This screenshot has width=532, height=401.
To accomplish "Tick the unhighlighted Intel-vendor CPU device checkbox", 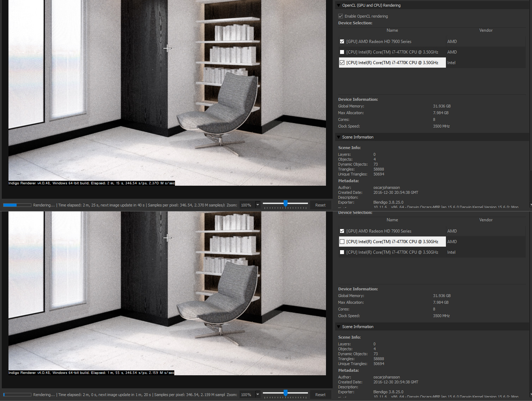I will [x=342, y=252].
